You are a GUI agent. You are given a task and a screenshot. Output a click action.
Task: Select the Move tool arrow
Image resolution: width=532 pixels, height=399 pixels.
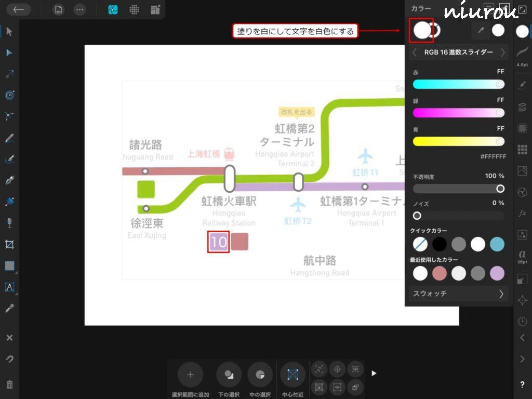coord(9,32)
